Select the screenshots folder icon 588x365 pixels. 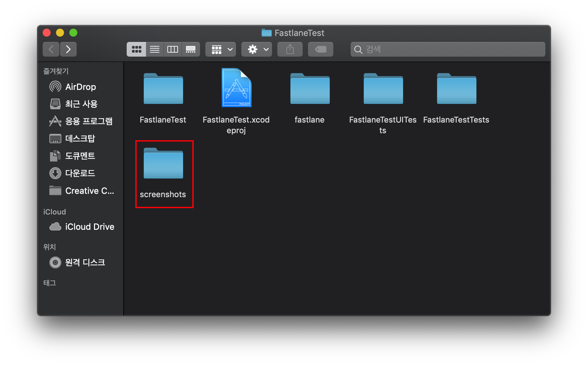tap(163, 163)
